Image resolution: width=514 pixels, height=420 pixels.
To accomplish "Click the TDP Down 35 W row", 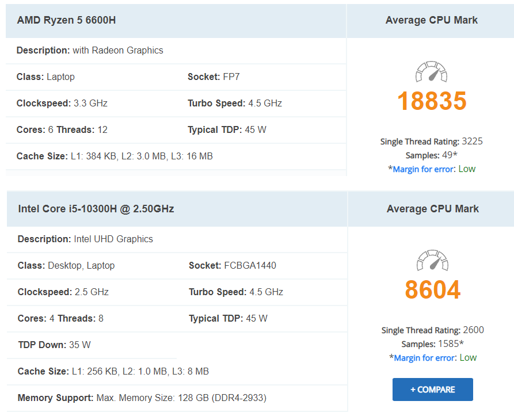I will point(54,345).
